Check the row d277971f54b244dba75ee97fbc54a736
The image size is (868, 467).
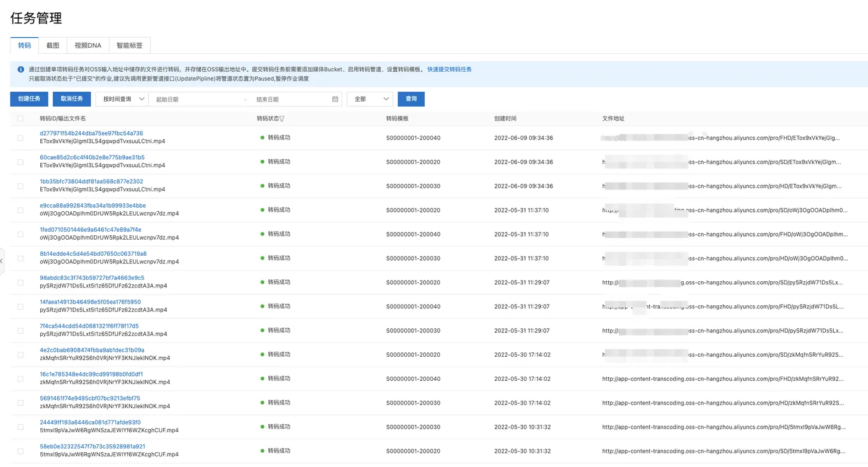(x=20, y=137)
